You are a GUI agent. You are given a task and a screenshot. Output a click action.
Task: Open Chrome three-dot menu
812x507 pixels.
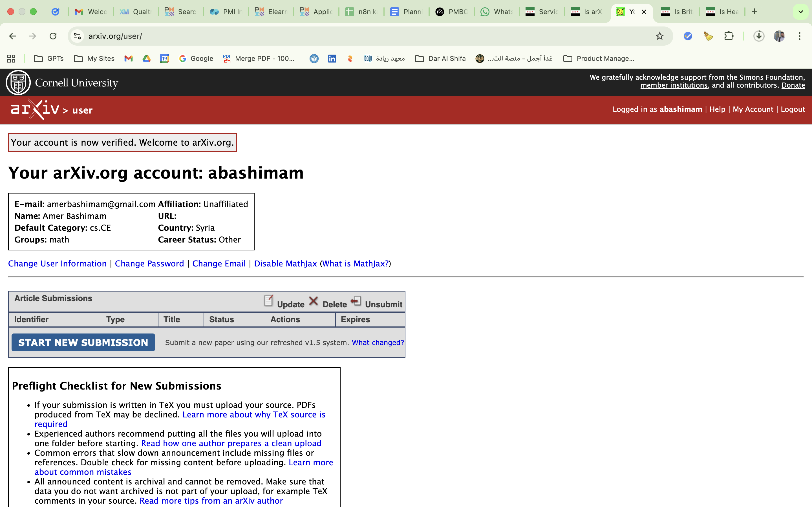(799, 36)
